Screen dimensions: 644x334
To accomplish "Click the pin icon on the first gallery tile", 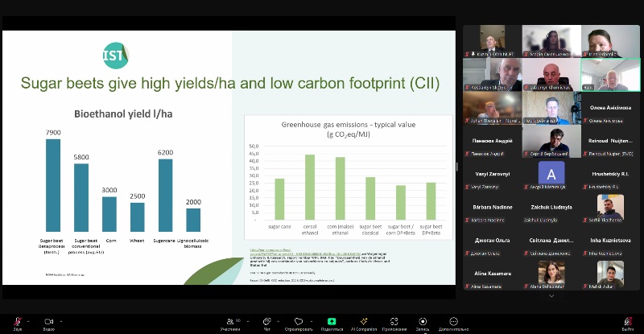I will 473,54.
